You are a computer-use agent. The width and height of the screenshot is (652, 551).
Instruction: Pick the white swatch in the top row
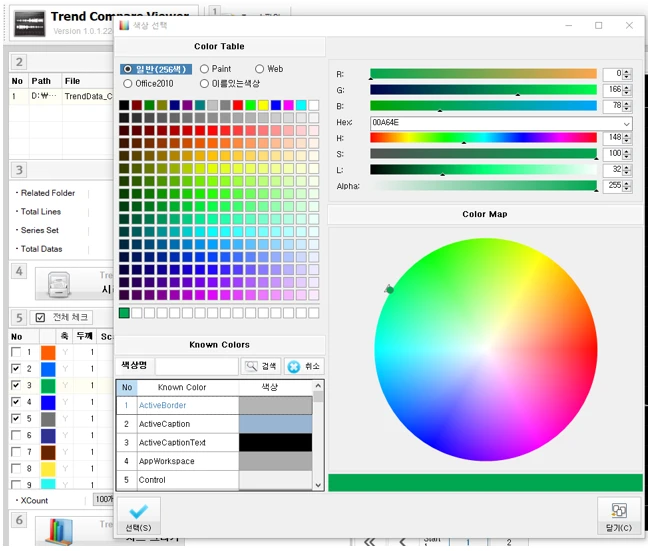coord(314,105)
